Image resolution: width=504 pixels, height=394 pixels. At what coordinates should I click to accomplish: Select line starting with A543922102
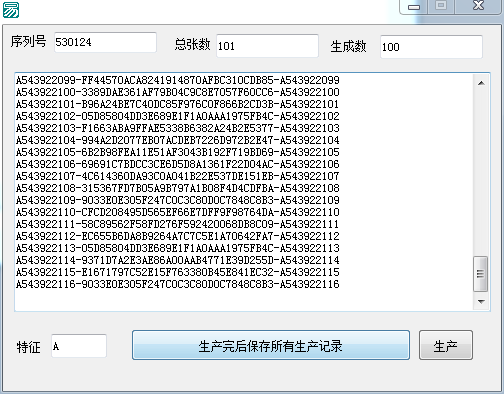point(178,116)
